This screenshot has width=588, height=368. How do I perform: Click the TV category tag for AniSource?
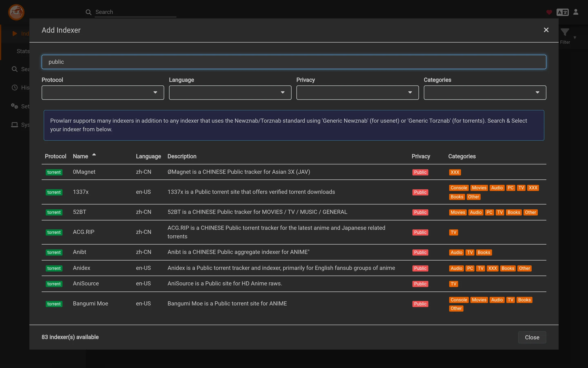click(x=454, y=284)
